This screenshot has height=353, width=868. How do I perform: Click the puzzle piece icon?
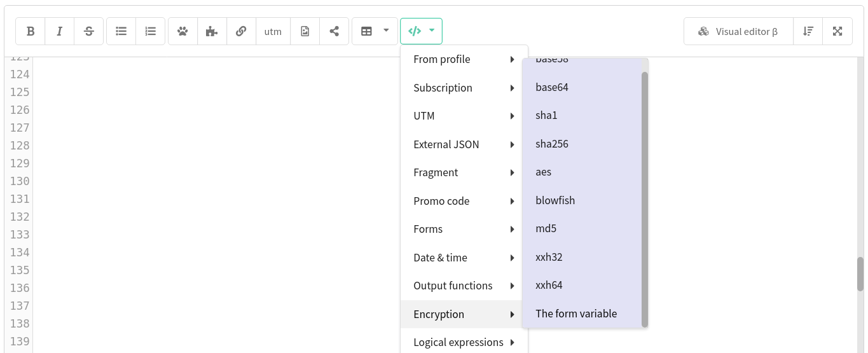(212, 31)
